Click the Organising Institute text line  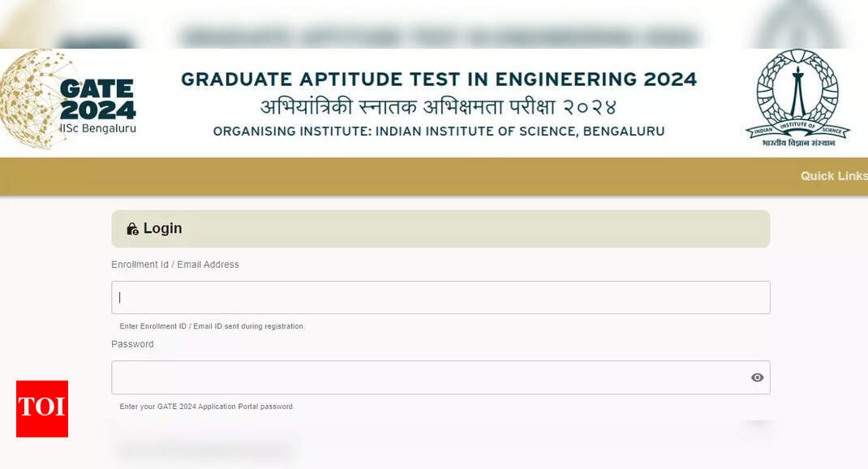(x=438, y=131)
